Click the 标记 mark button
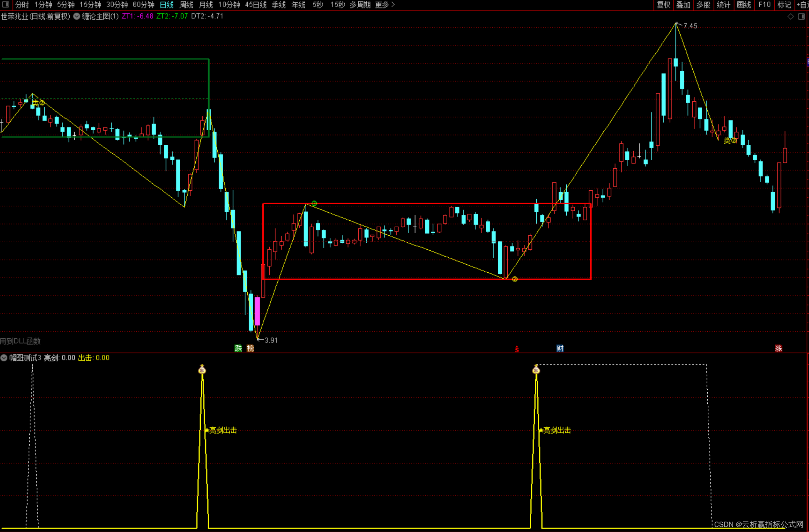Screen dimensions: 809x532 point(784,5)
